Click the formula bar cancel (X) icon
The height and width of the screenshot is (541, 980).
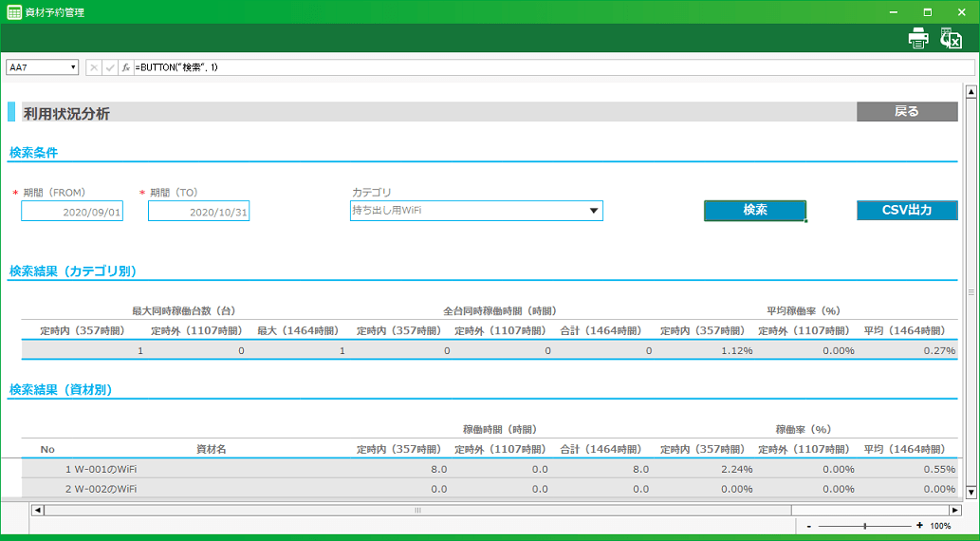click(94, 67)
